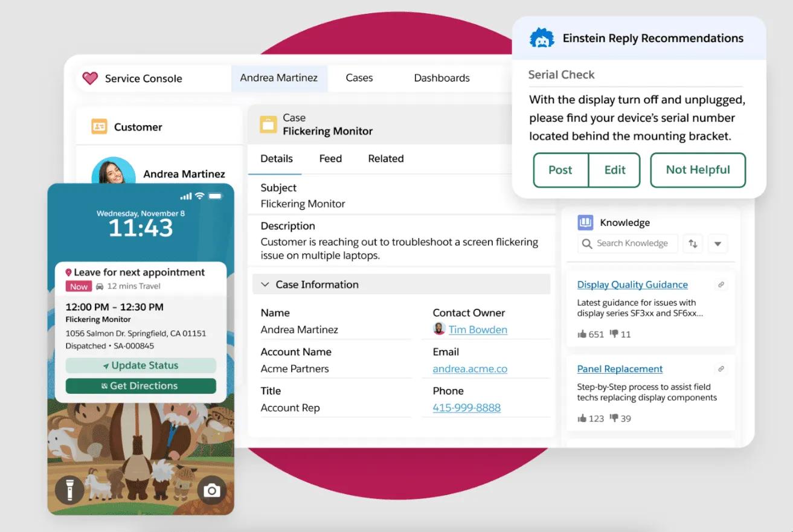
Task: Tap the Wi-Fi status icon on the phone
Action: pyautogui.click(x=199, y=196)
